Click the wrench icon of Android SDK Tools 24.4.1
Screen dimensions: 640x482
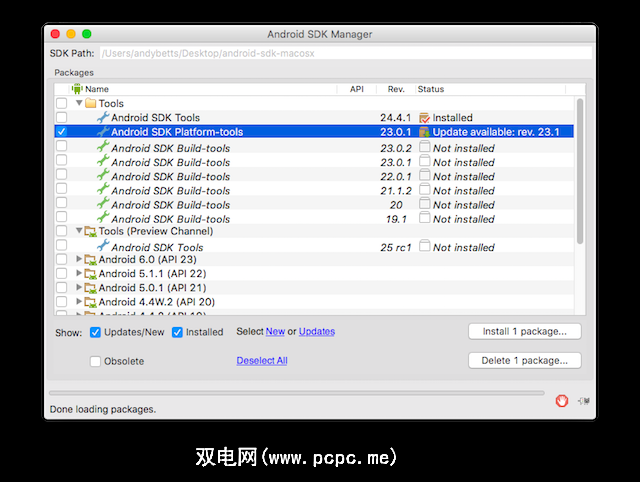point(103,118)
